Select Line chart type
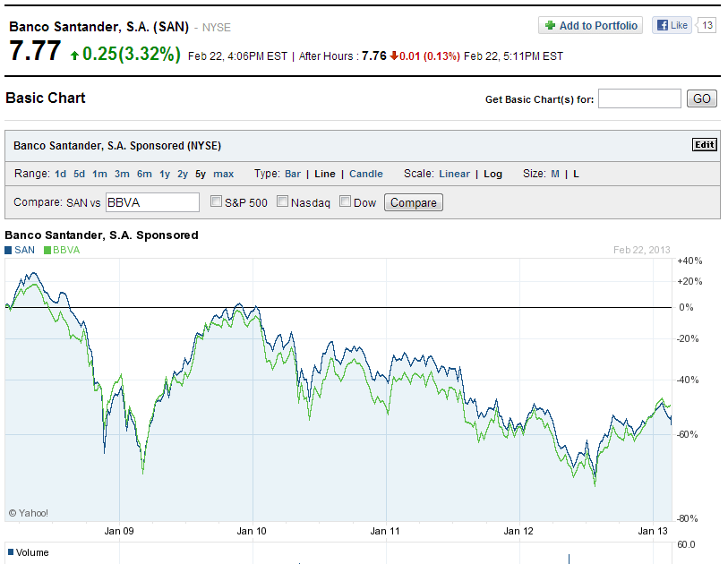The width and height of the screenshot is (728, 564). (325, 174)
